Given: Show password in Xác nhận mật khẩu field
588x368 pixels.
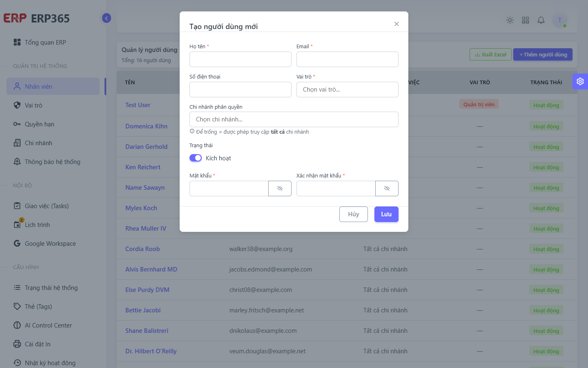Looking at the screenshot, I should (387, 188).
